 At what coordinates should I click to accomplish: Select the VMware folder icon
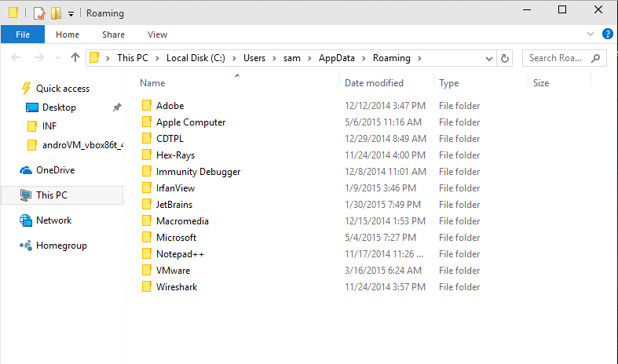[x=147, y=270]
